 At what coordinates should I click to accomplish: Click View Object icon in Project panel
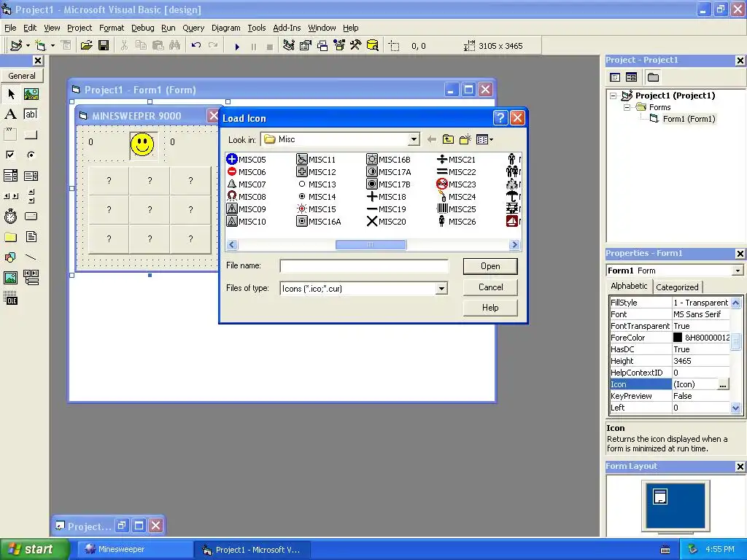[631, 77]
